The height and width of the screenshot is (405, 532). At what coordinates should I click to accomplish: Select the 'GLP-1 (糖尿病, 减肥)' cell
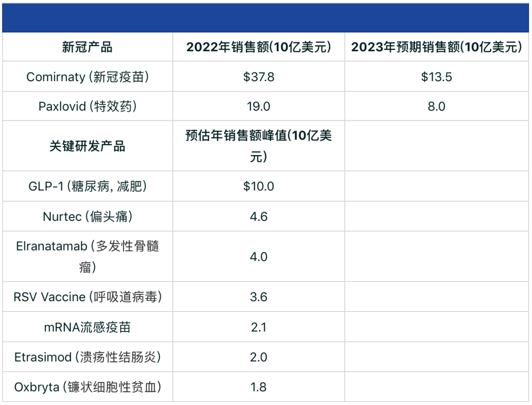[87, 187]
